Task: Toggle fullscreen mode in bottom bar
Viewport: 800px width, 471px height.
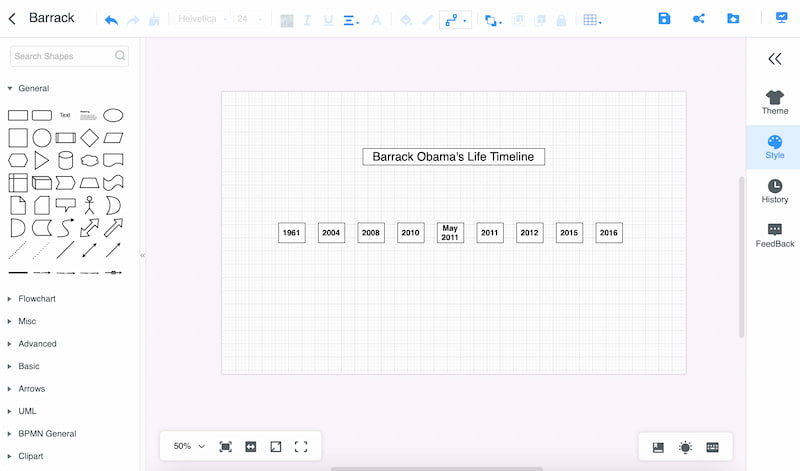Action: click(x=301, y=446)
